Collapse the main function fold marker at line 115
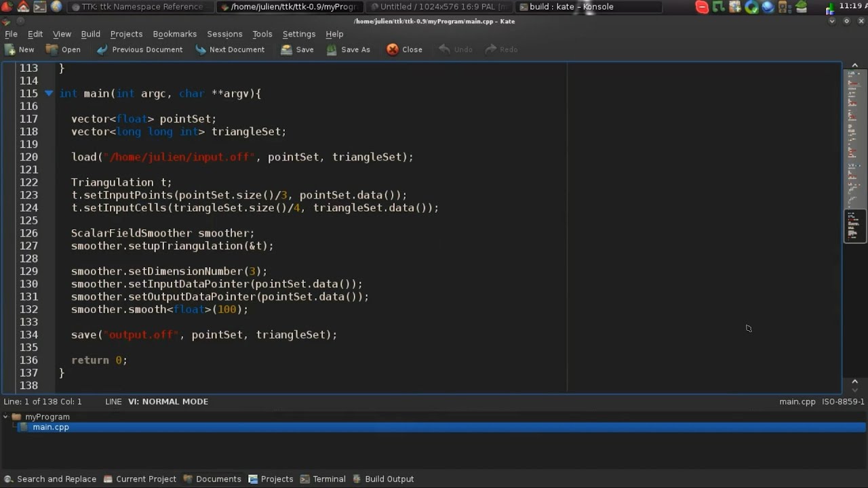 tap(49, 94)
